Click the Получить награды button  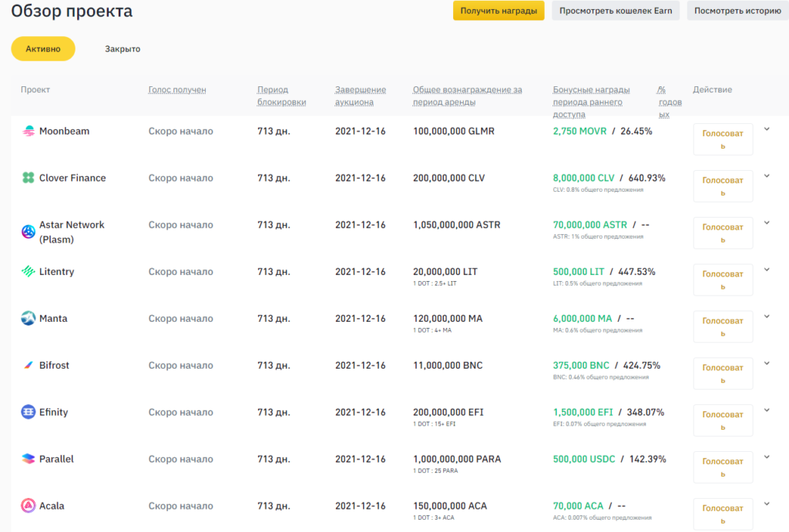[x=499, y=11]
